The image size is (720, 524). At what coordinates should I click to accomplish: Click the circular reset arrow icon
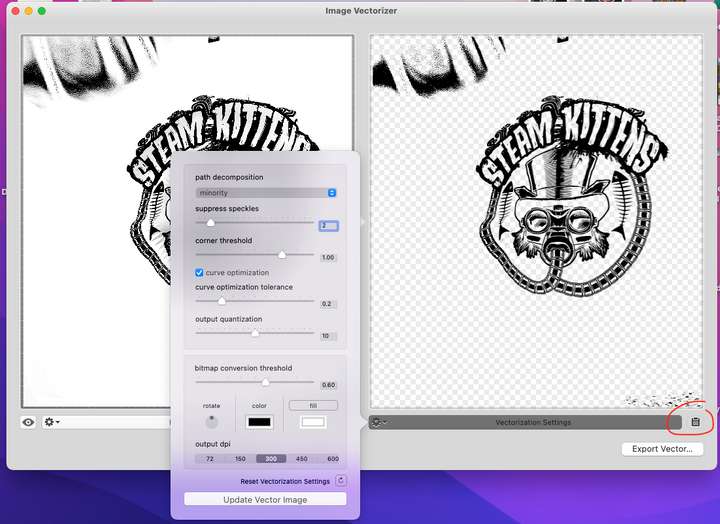click(x=341, y=481)
